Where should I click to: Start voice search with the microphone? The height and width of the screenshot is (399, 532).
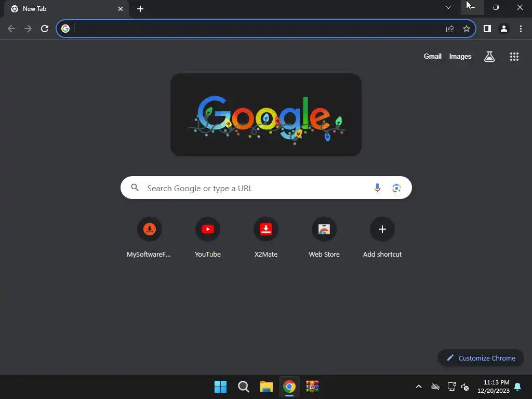point(377,188)
